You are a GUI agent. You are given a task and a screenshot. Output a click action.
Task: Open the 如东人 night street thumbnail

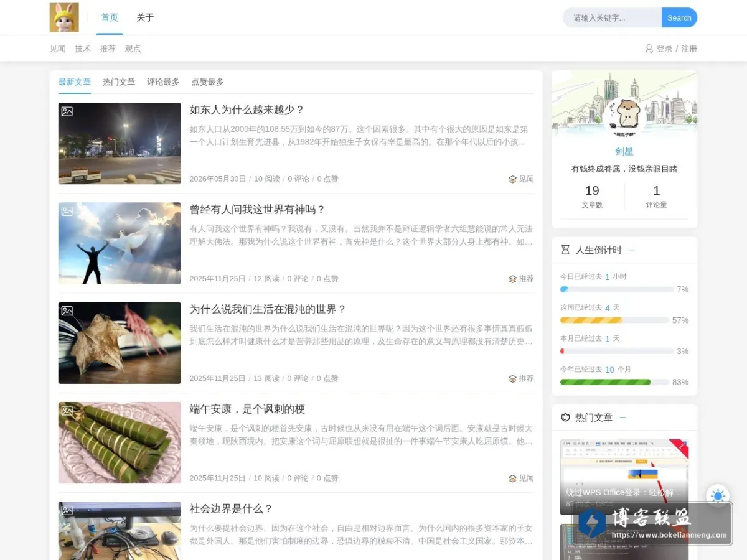tap(120, 143)
